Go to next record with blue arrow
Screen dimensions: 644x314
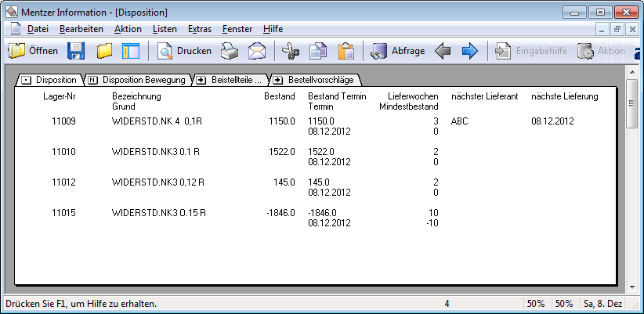coord(469,52)
